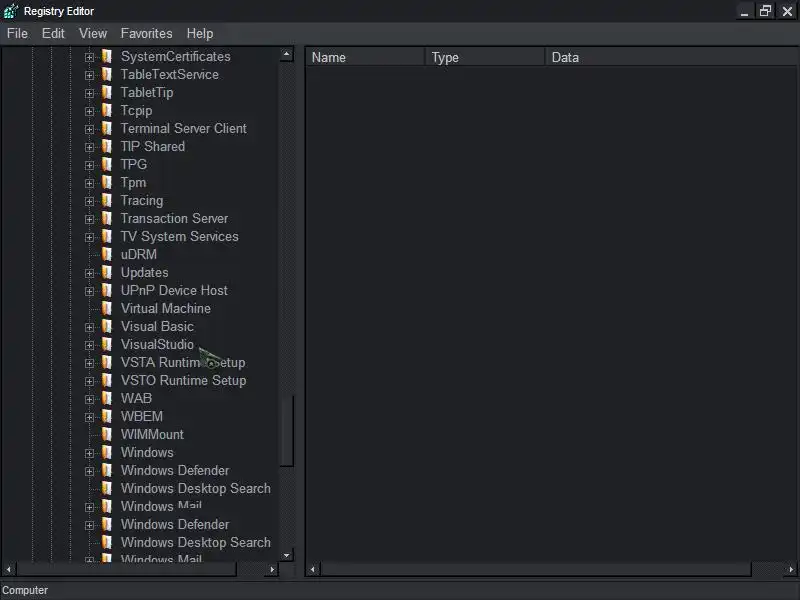800x600 pixels.
Task: Click the Type column header
Action: 485,57
